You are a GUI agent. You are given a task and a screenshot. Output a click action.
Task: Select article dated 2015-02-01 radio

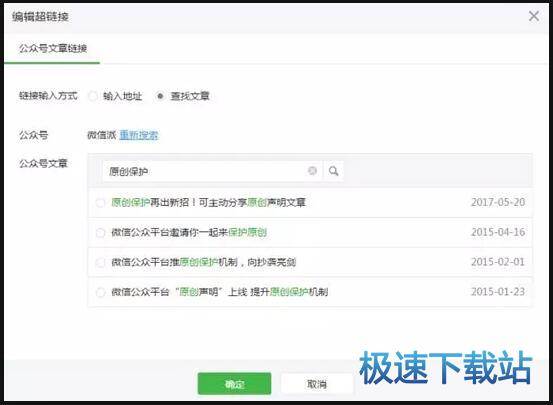tap(100, 262)
